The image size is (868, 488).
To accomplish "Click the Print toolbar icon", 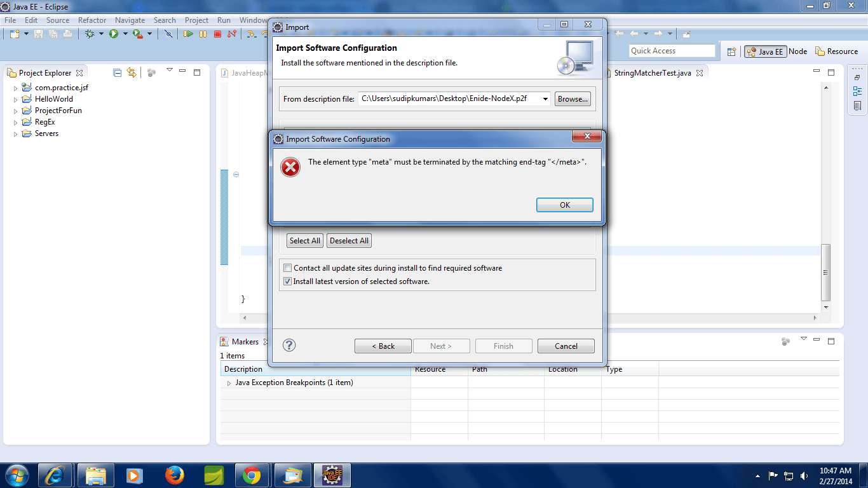I will (67, 34).
